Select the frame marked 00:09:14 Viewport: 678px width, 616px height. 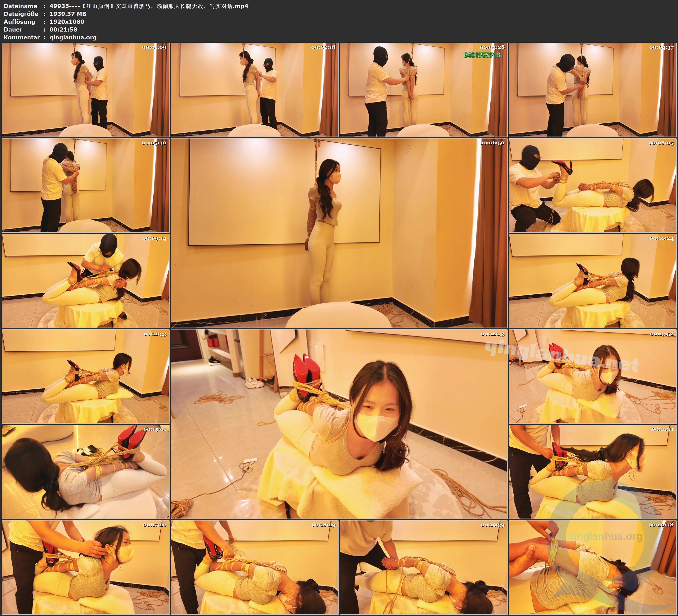(85, 280)
